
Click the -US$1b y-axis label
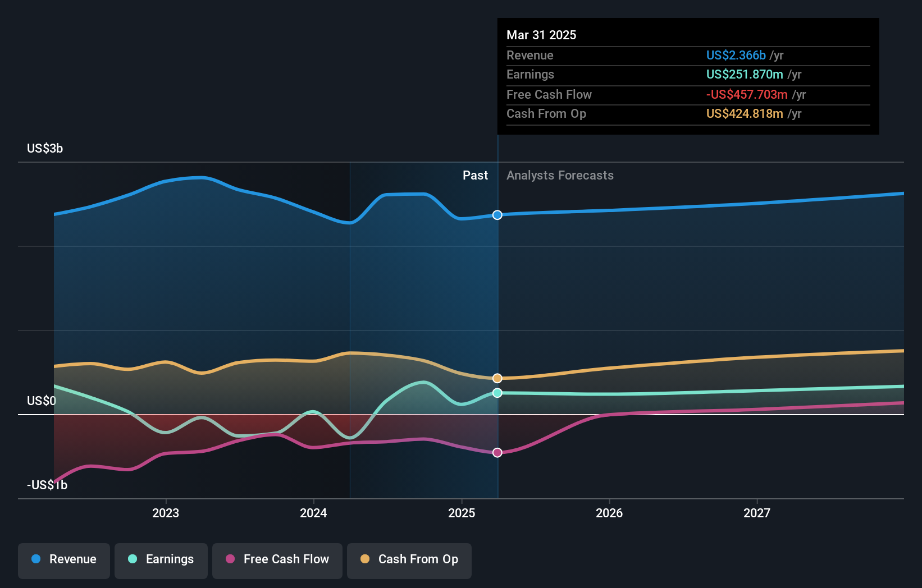(47, 485)
